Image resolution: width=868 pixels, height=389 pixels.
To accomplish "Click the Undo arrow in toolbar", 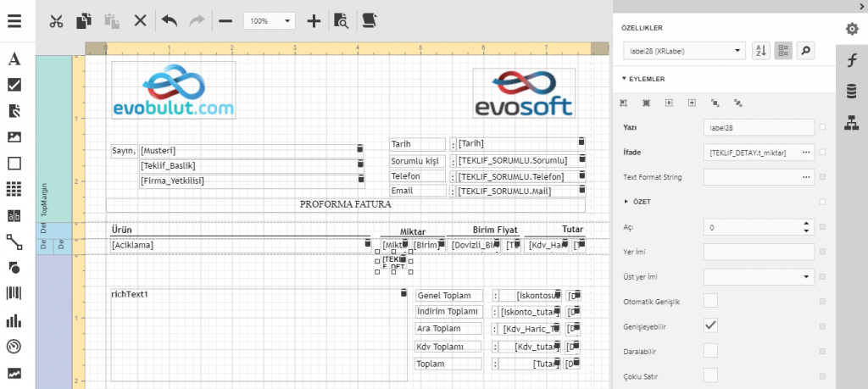I will point(169,20).
